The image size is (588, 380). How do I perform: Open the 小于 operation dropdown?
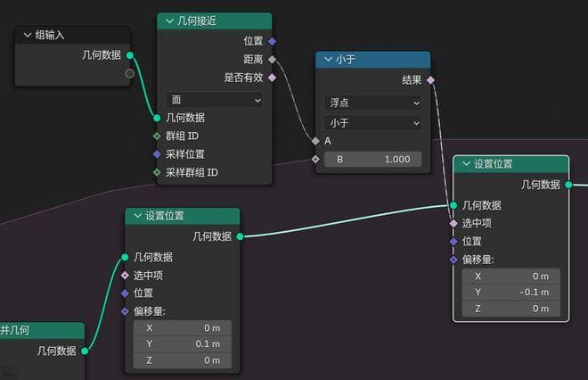pos(372,123)
